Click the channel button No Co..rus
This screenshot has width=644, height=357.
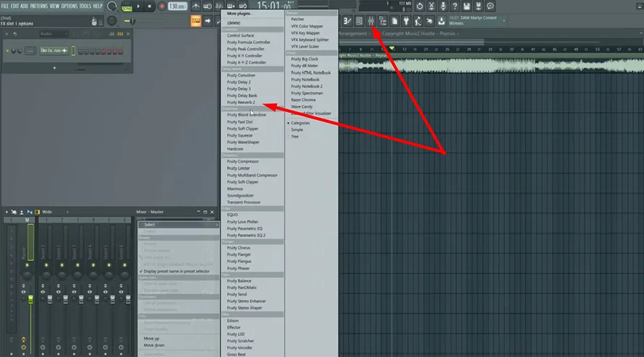54,51
